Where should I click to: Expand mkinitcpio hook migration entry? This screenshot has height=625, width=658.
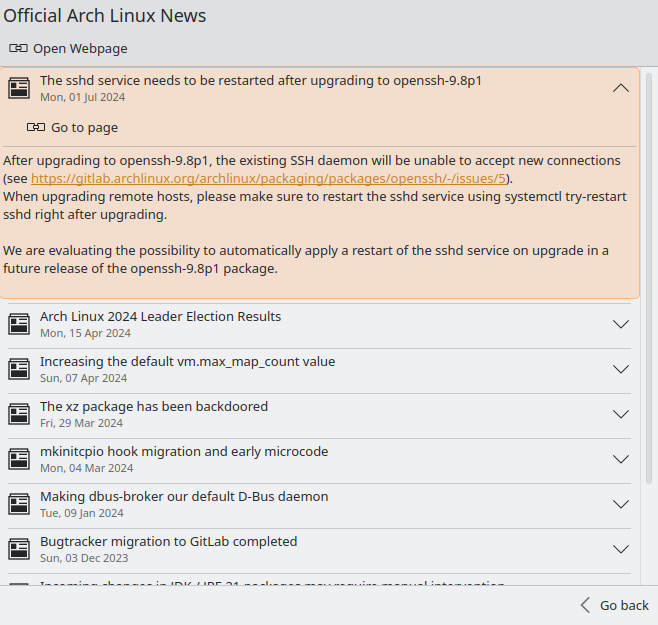coord(621,459)
